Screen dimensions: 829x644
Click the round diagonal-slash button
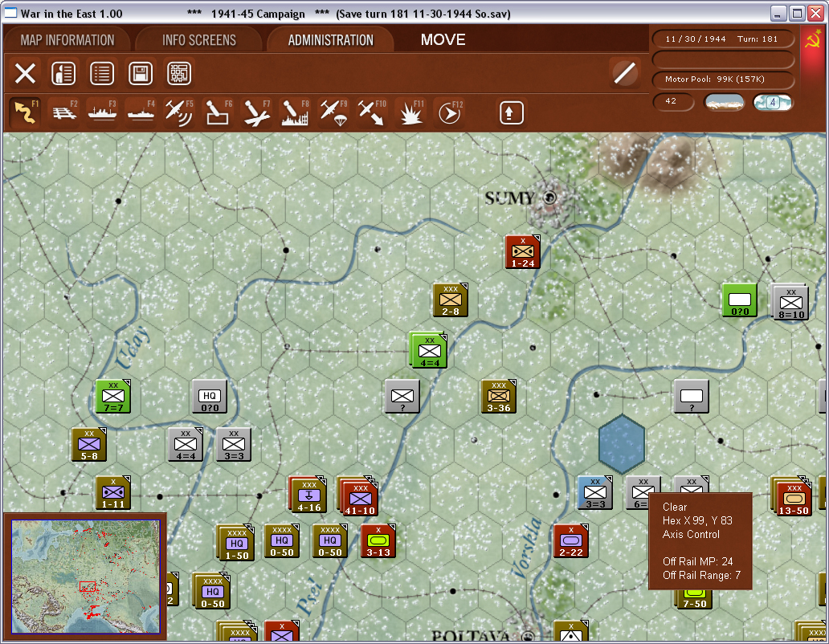(624, 73)
